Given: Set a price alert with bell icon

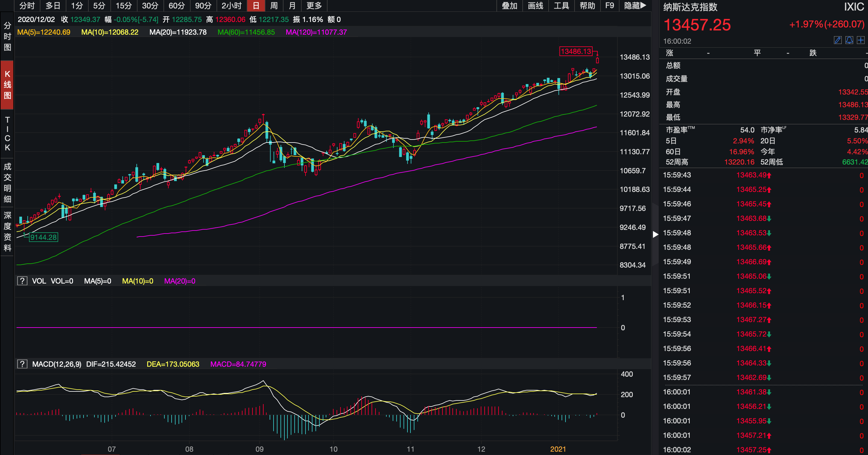Looking at the screenshot, I should pos(849,40).
